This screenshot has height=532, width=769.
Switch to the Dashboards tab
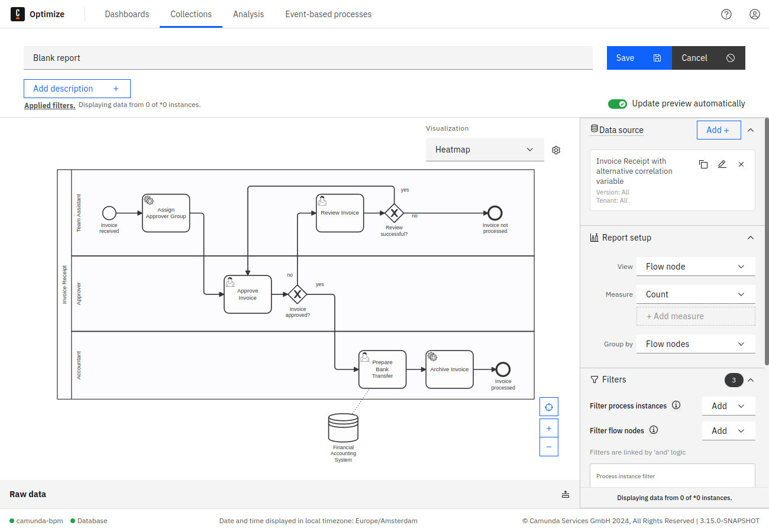[127, 14]
